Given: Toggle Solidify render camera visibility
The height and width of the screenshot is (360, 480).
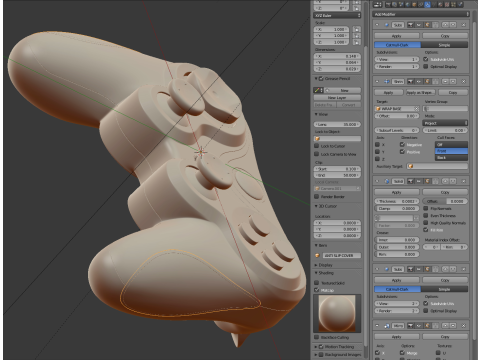Looking at the screenshot, I should coord(410,181).
